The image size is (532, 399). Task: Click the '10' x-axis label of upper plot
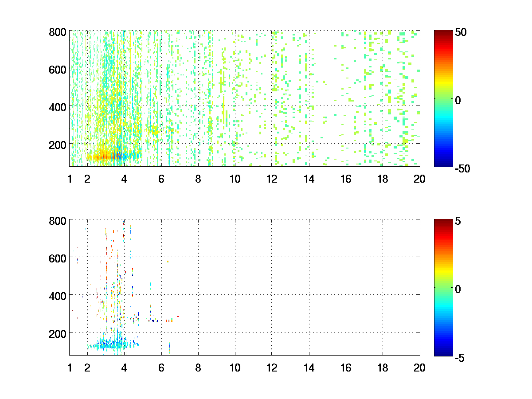(235, 179)
